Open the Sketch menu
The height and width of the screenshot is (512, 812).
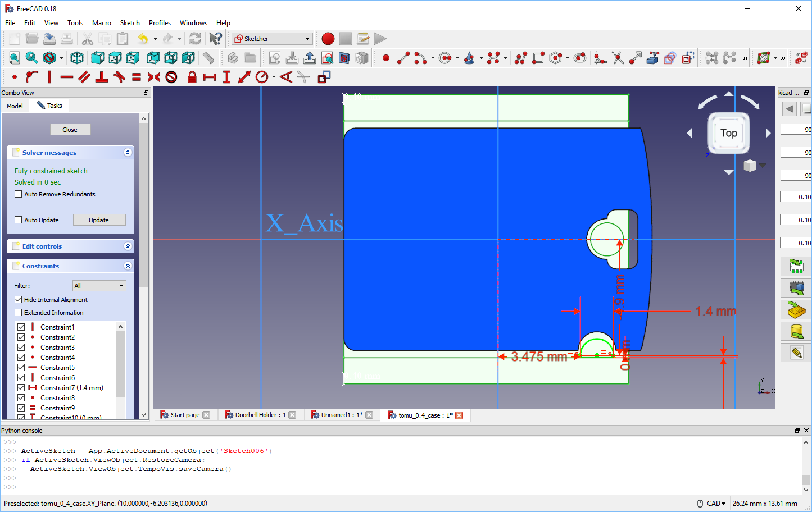[x=130, y=23]
